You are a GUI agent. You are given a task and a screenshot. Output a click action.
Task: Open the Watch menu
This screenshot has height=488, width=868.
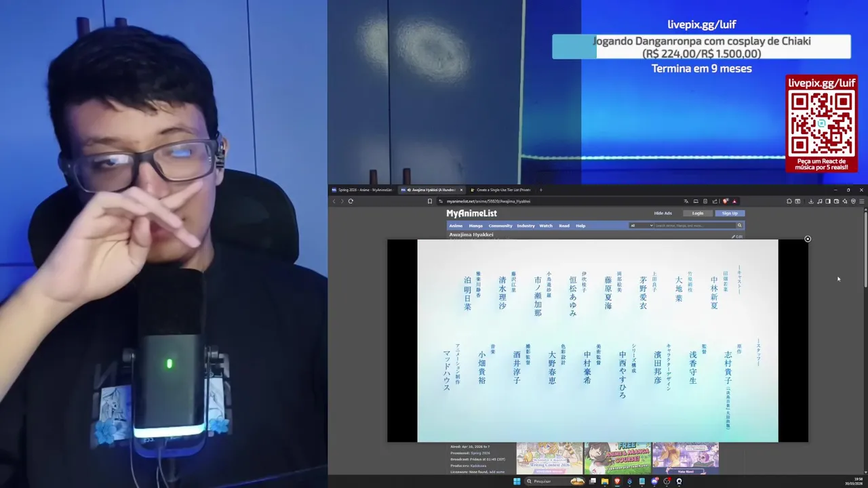pyautogui.click(x=546, y=226)
